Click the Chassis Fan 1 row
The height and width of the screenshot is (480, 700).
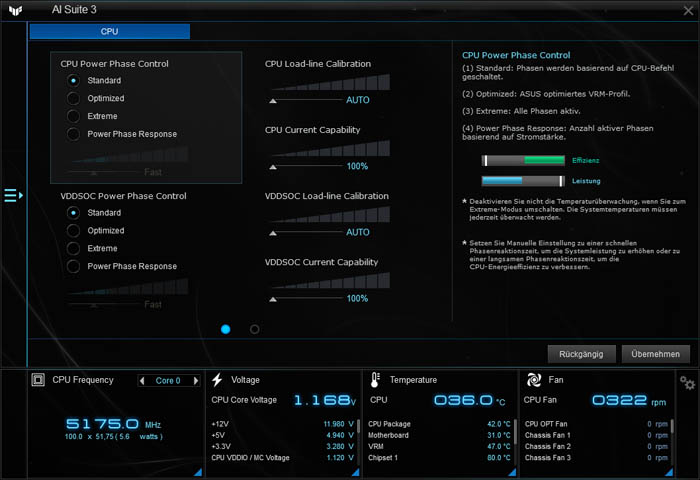(x=596, y=435)
